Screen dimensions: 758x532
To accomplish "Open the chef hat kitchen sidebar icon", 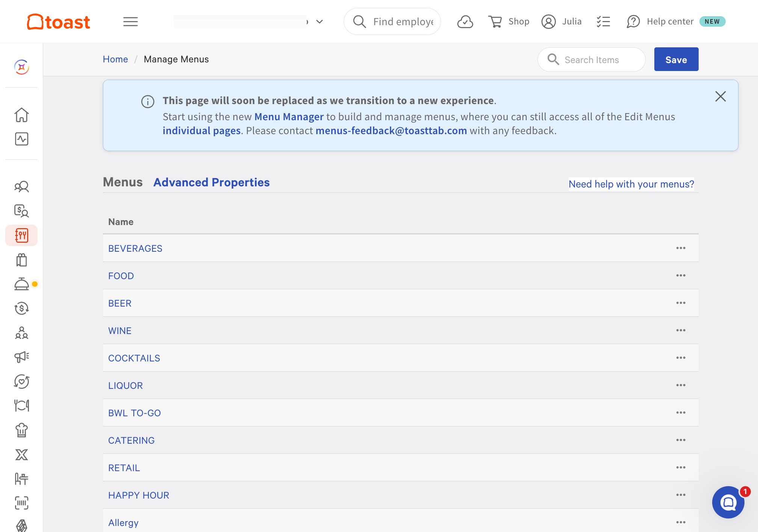I will [x=21, y=430].
